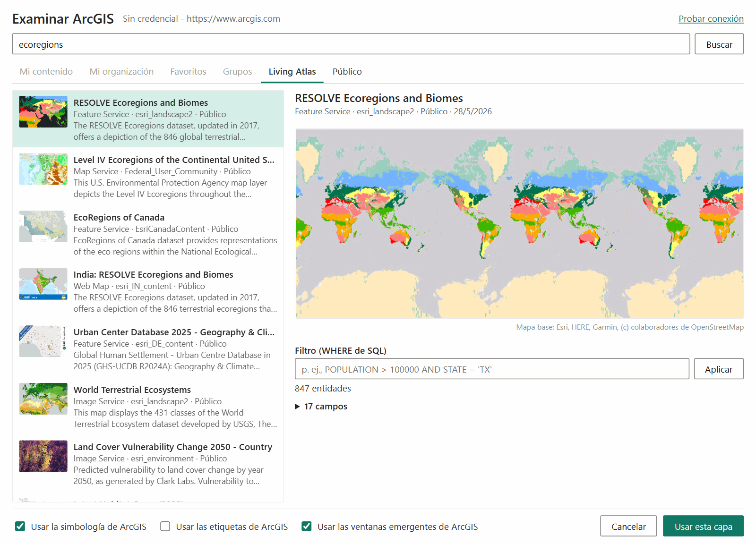Switch to Grupos tab
Screen dimensions: 756x544
tap(237, 71)
